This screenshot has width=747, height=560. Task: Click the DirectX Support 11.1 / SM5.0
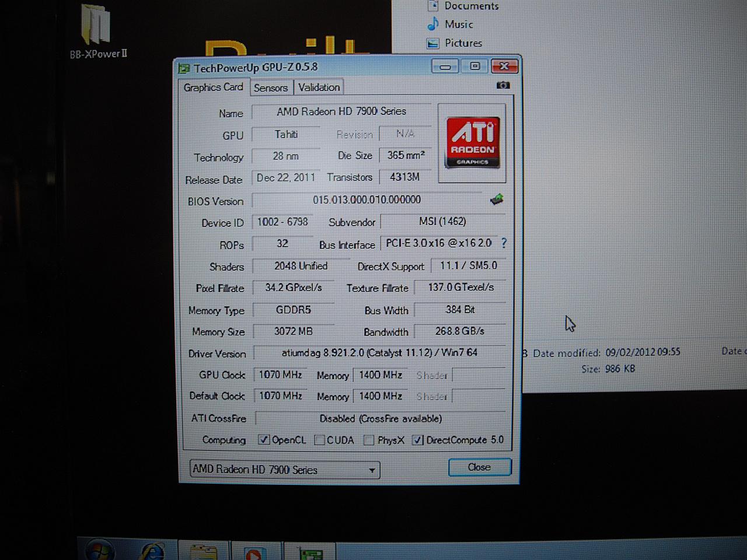[469, 265]
